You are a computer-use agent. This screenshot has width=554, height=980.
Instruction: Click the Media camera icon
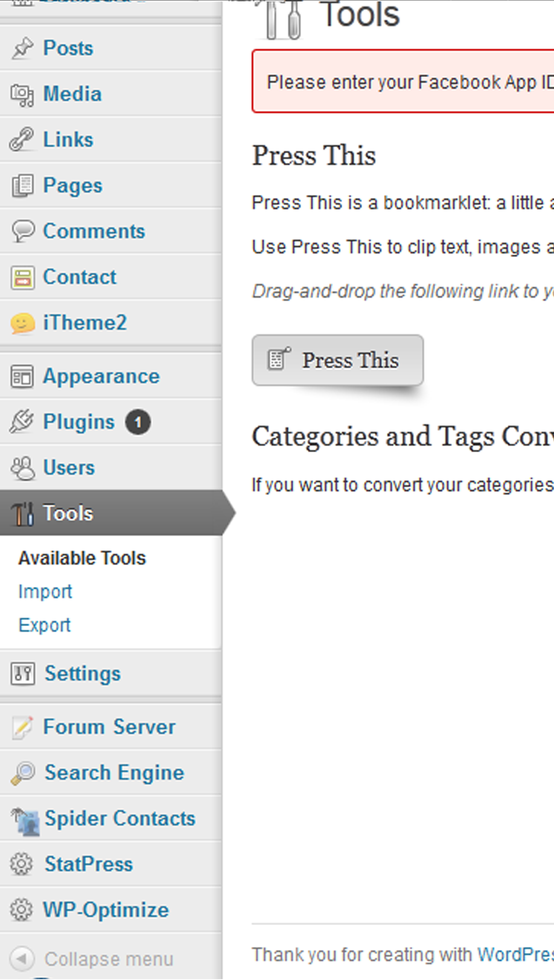(x=22, y=95)
